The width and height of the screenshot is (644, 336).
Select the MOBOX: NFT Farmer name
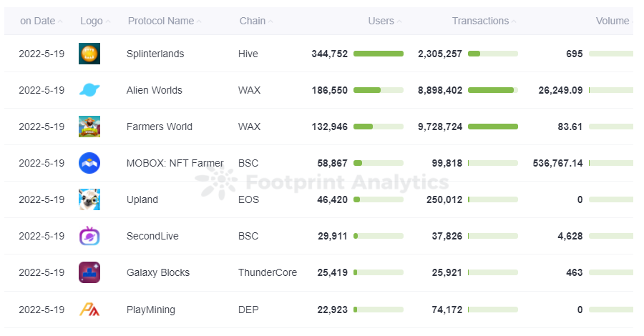coord(175,163)
